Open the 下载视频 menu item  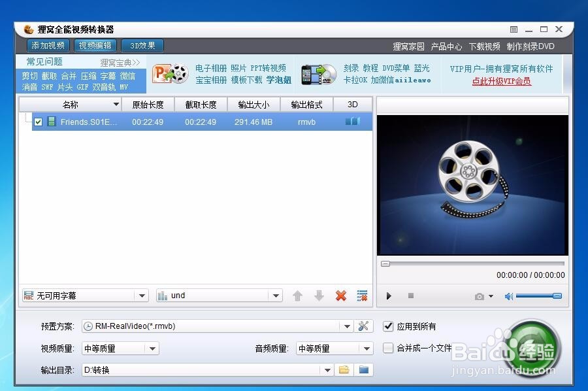pyautogui.click(x=484, y=46)
